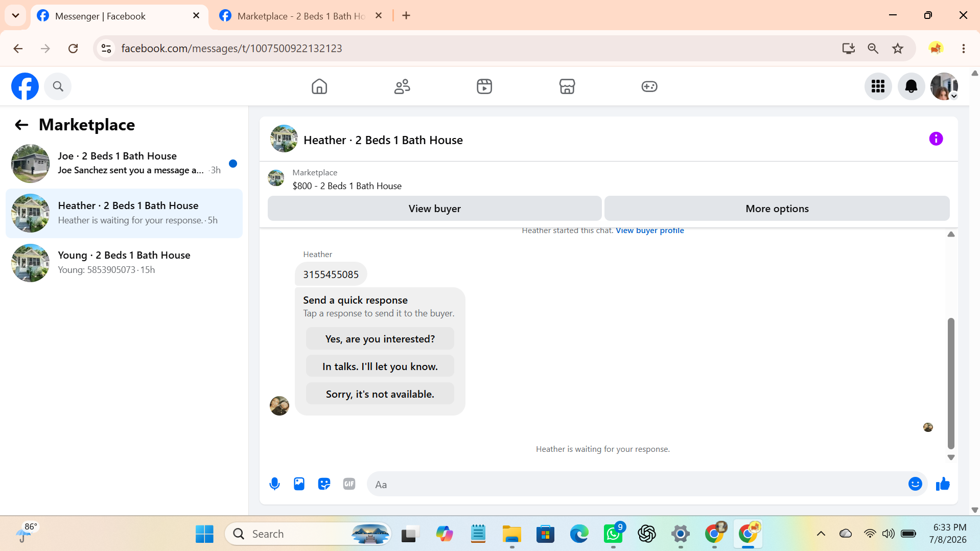Click the unread blue dot on Joe's chat
The image size is (980, 551).
pyautogui.click(x=233, y=164)
